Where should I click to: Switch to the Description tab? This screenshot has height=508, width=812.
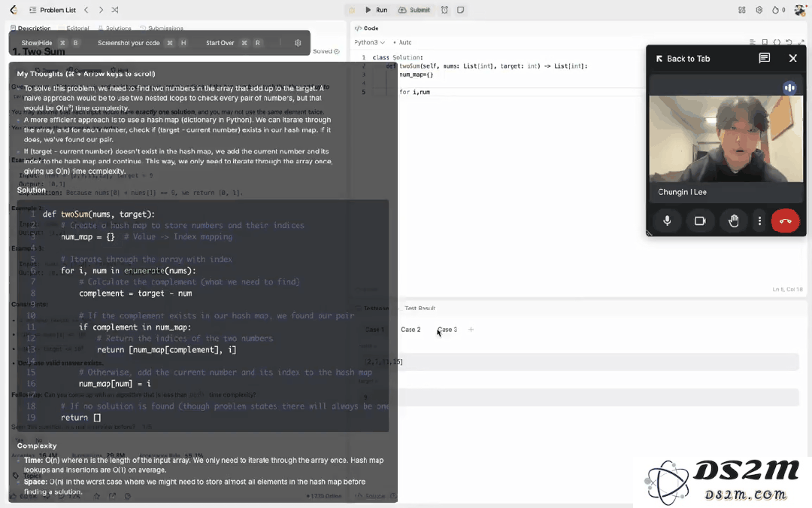click(x=31, y=28)
